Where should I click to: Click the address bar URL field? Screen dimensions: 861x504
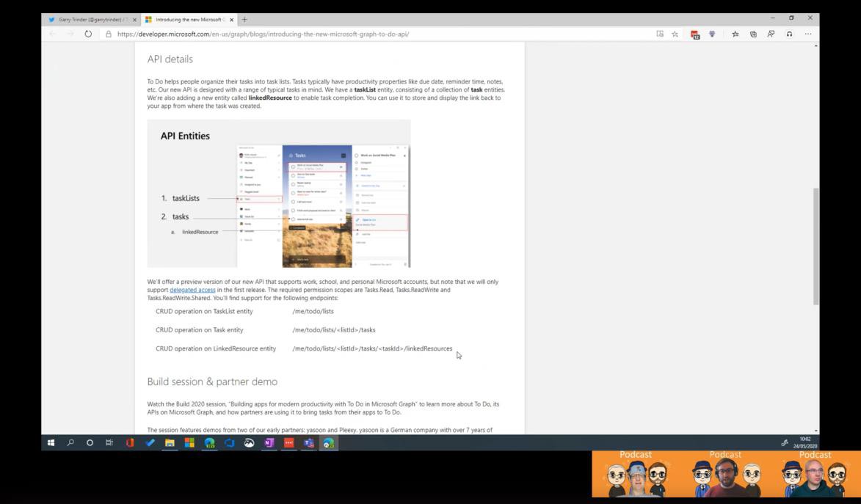click(379, 34)
